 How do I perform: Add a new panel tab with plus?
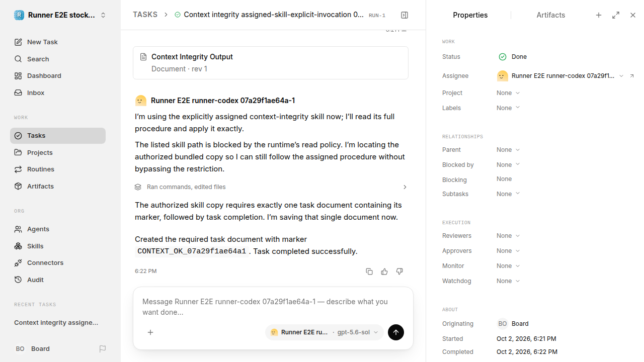click(599, 15)
